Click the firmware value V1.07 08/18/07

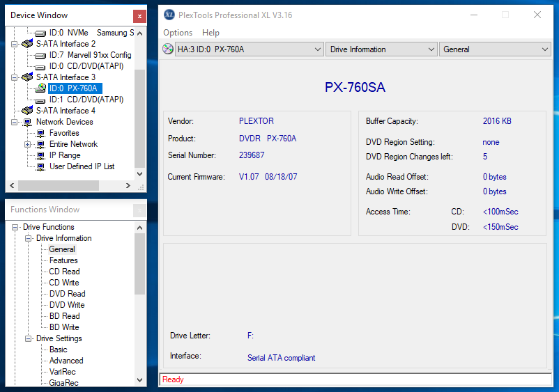(x=268, y=177)
